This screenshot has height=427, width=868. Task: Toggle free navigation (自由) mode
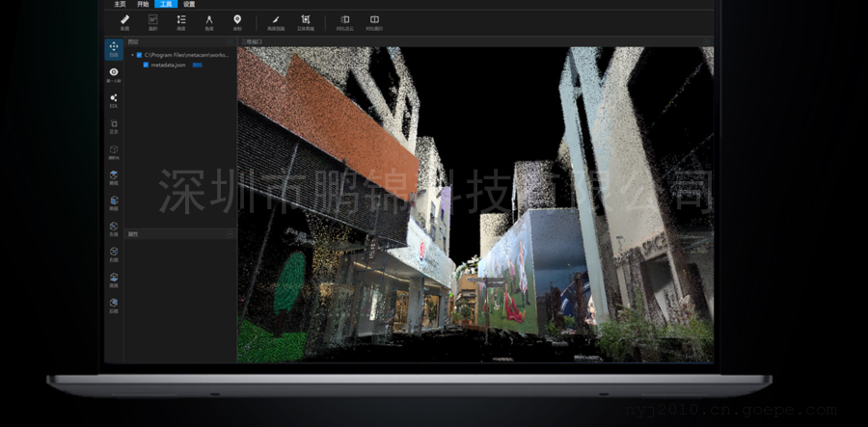coord(114,48)
